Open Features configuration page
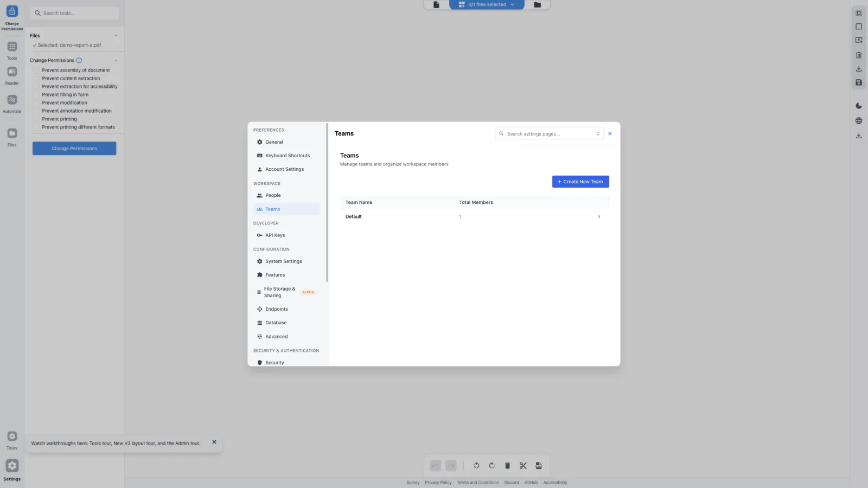 click(286, 275)
